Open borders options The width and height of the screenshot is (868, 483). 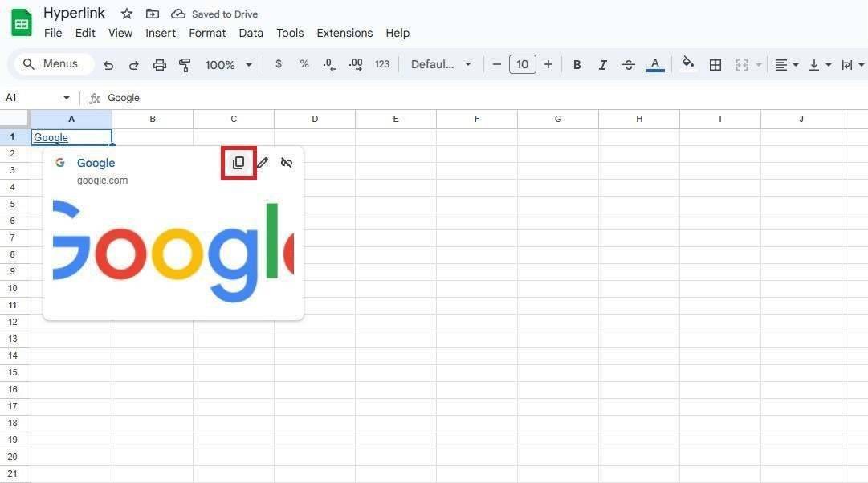pos(715,65)
